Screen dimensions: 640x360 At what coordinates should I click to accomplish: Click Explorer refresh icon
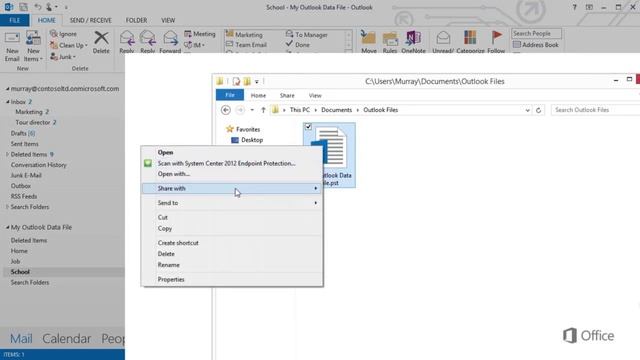[538, 110]
